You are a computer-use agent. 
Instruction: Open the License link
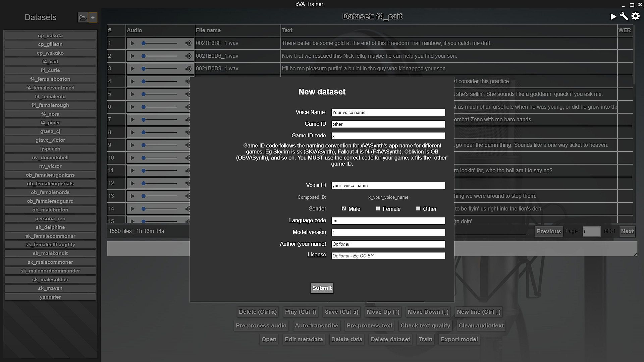(x=317, y=254)
